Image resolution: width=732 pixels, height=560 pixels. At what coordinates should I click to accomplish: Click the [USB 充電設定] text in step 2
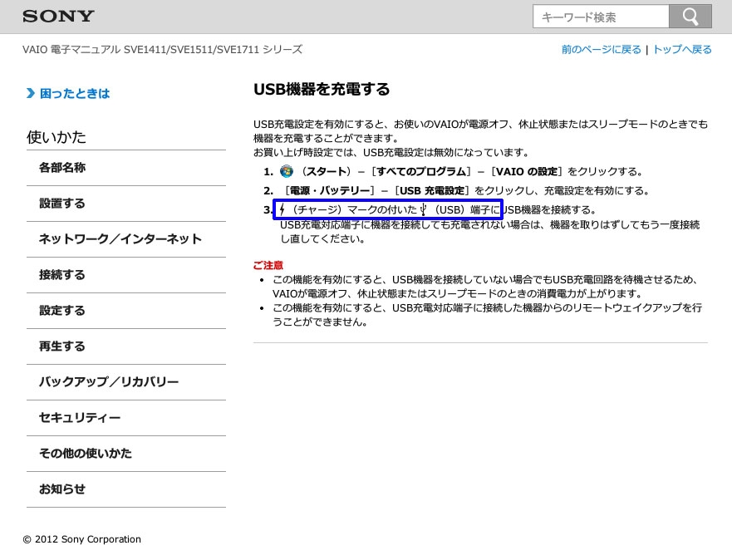click(x=432, y=191)
